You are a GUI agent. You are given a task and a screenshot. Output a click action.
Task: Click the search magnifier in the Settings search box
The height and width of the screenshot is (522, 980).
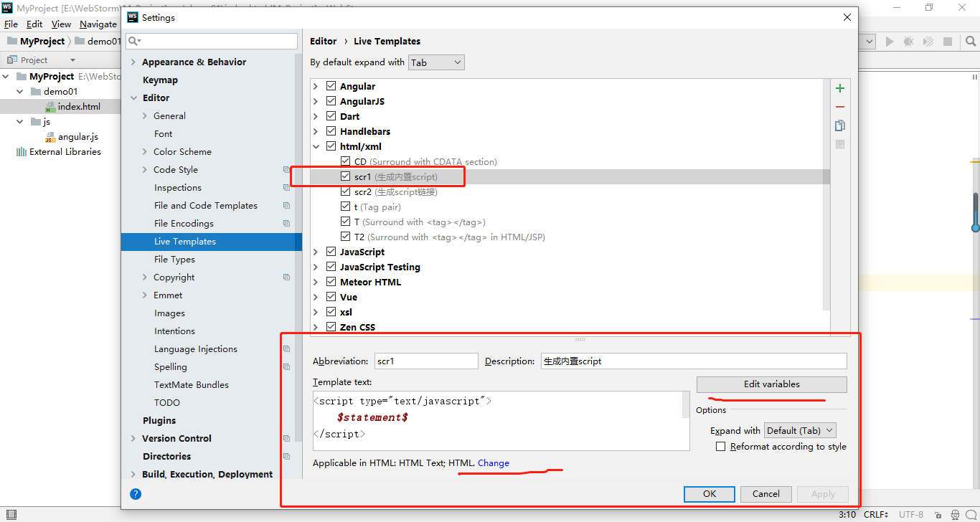click(133, 42)
